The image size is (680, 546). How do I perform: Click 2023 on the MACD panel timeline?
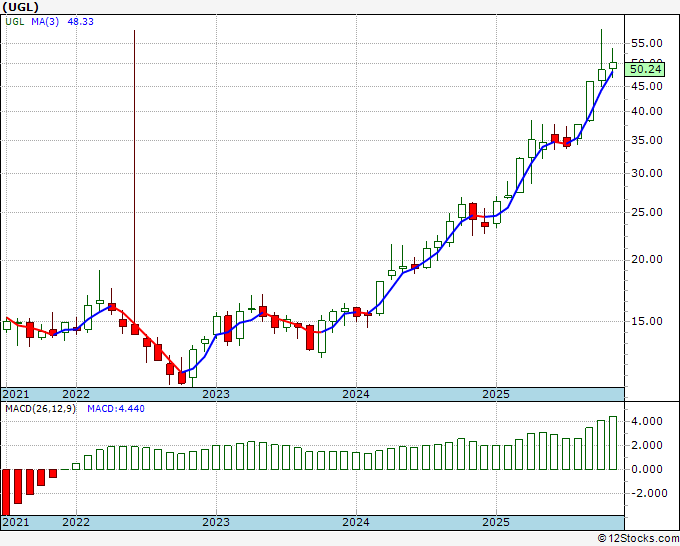tap(216, 522)
